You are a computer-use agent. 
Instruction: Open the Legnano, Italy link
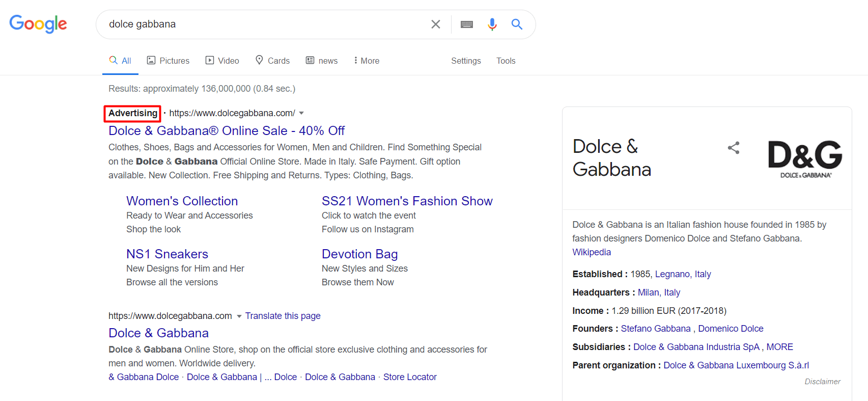(683, 274)
